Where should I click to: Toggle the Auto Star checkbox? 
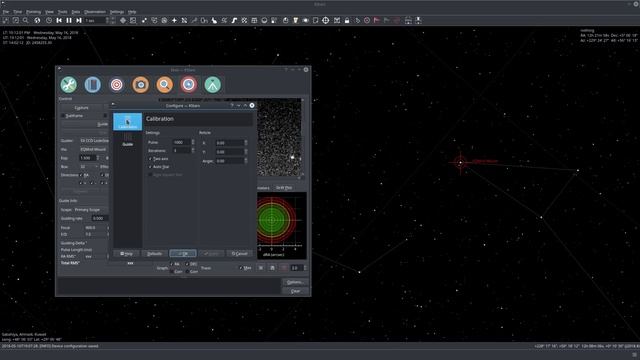coord(150,167)
